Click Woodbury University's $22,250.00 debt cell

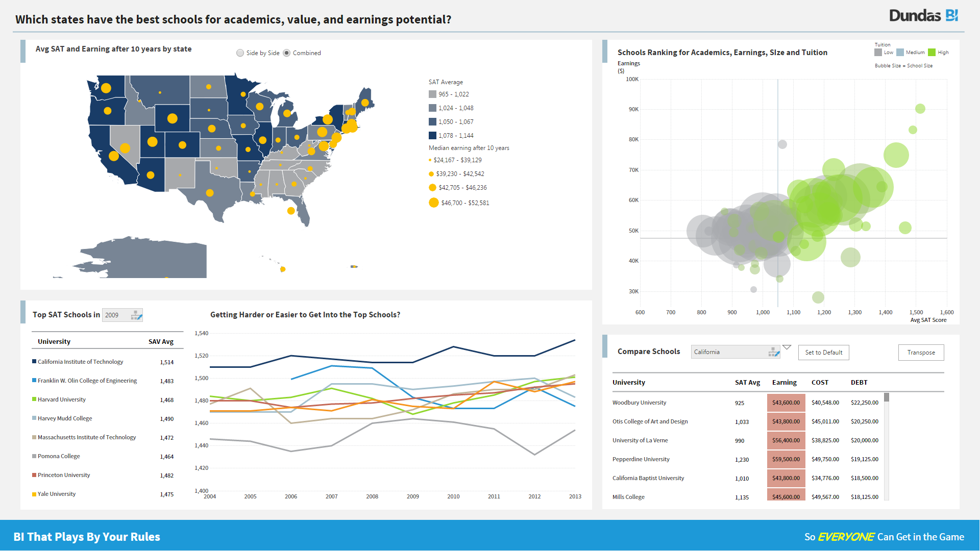pos(865,403)
